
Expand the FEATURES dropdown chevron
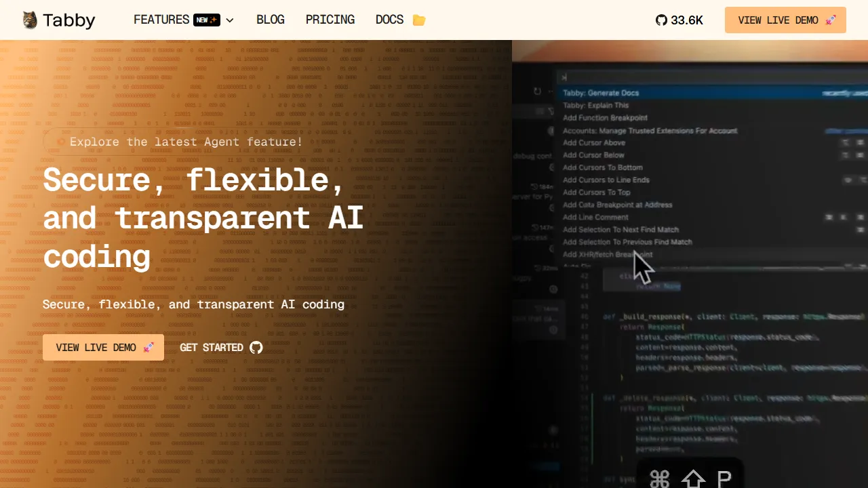point(230,20)
